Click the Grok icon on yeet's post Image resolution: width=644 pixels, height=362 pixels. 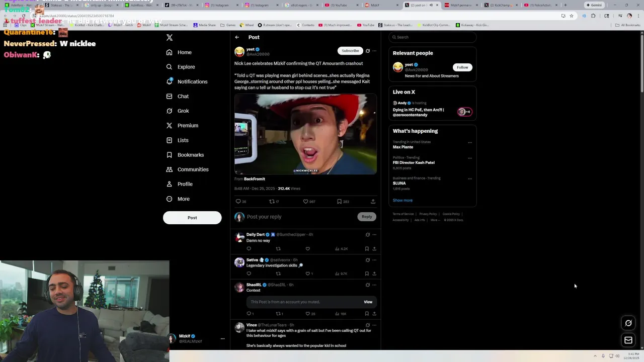pyautogui.click(x=368, y=51)
